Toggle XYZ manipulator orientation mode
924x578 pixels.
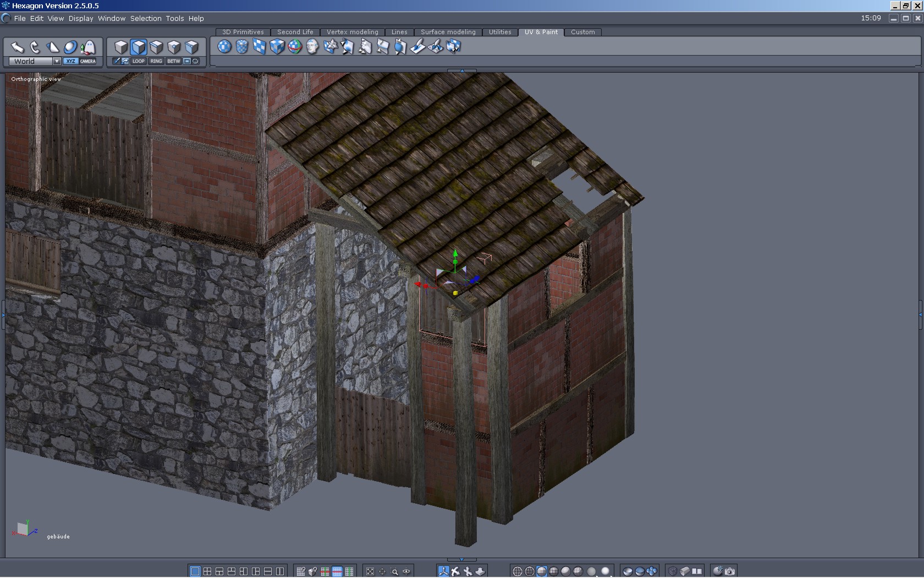pyautogui.click(x=70, y=61)
